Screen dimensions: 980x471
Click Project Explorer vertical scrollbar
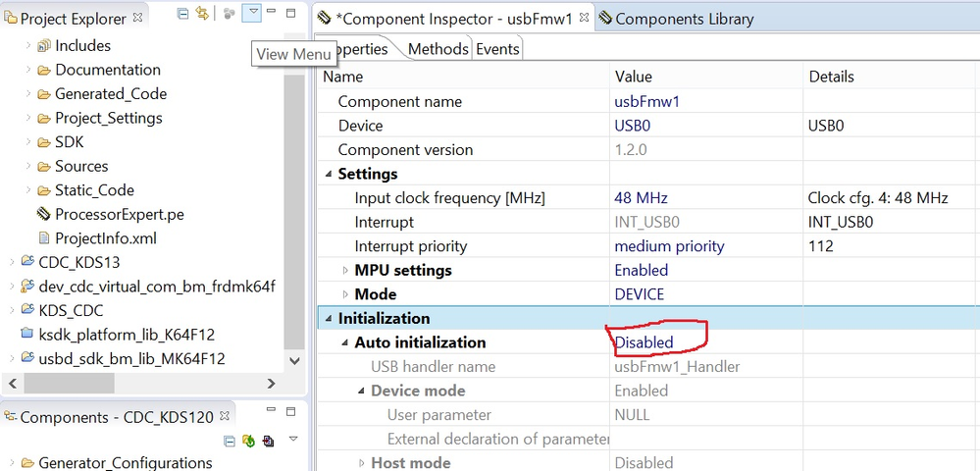point(291,196)
